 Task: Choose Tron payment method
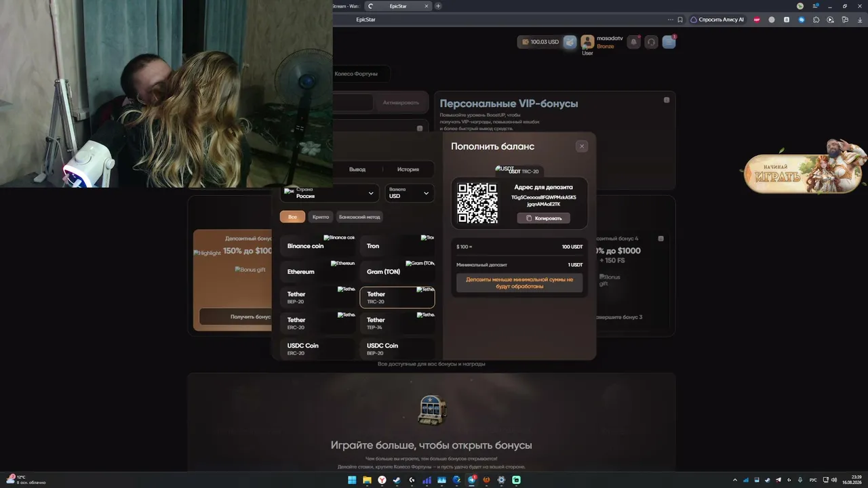coord(397,246)
